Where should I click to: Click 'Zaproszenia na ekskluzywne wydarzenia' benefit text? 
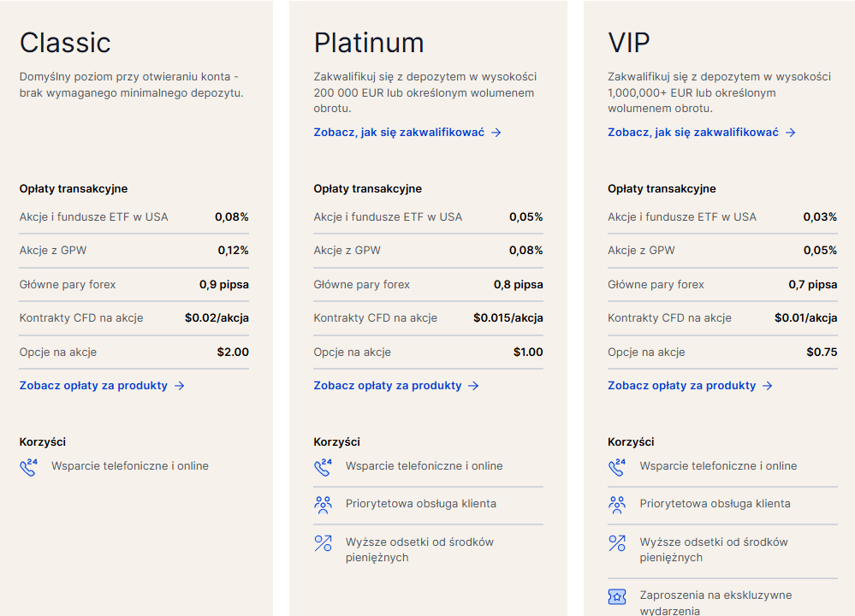(x=715, y=603)
